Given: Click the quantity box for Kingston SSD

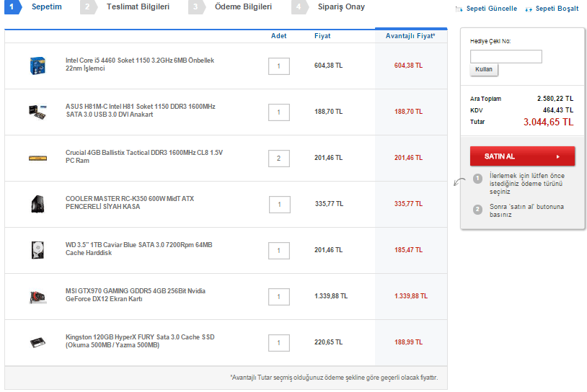Looking at the screenshot, I should point(279,342).
